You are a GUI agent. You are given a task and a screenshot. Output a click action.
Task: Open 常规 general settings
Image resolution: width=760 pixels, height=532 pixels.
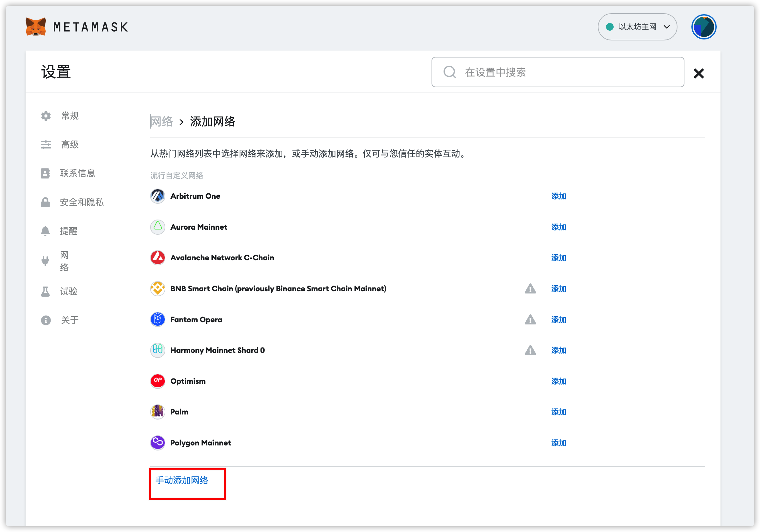tap(70, 116)
